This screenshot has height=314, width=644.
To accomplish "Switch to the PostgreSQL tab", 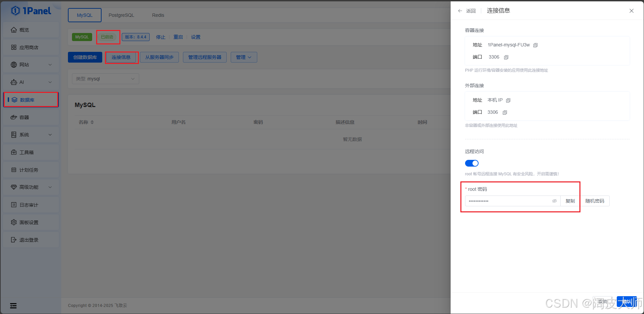I will 121,15.
